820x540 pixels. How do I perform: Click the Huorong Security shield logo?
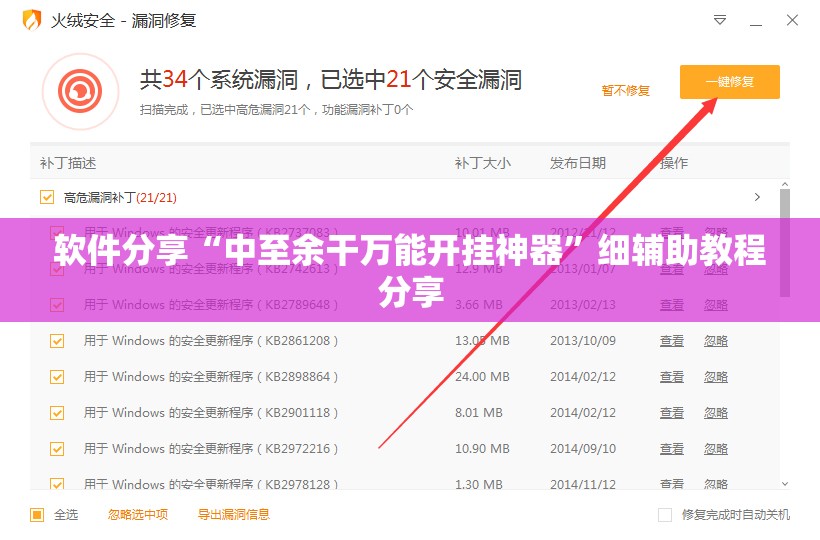click(31, 20)
